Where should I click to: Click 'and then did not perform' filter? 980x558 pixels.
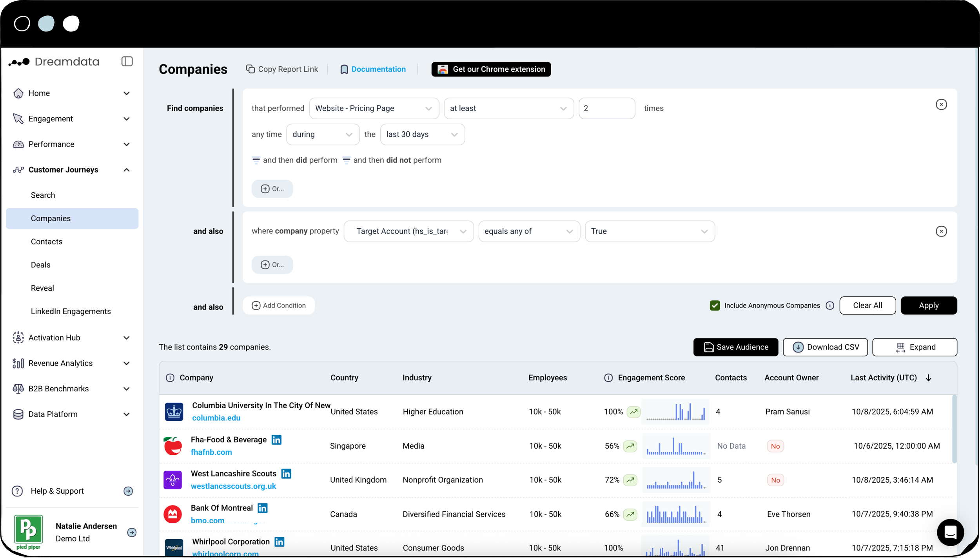coord(392,160)
